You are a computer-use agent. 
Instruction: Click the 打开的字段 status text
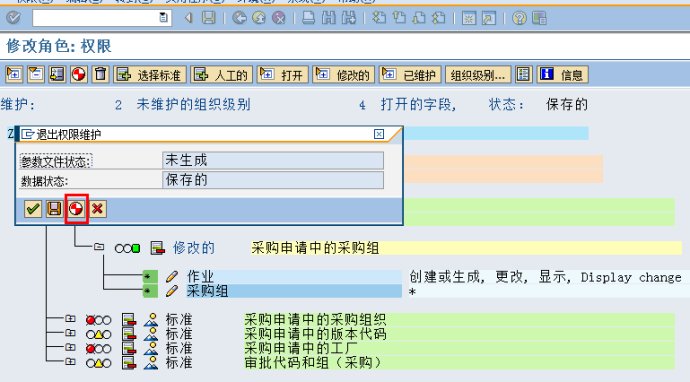pos(417,104)
